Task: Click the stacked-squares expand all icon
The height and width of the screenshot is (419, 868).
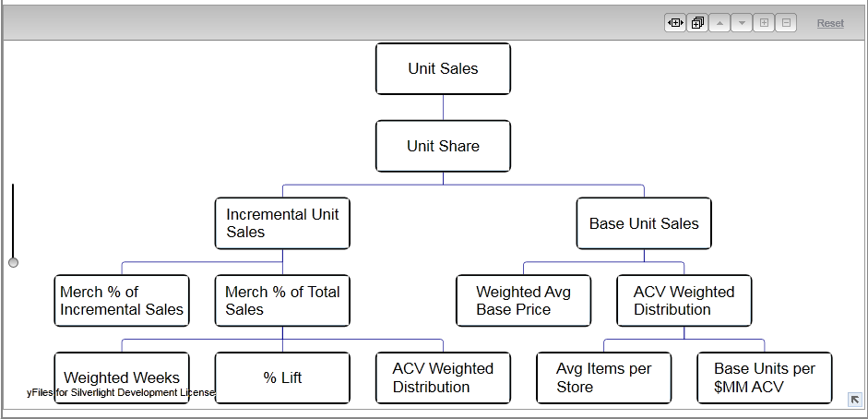Action: coord(697,23)
